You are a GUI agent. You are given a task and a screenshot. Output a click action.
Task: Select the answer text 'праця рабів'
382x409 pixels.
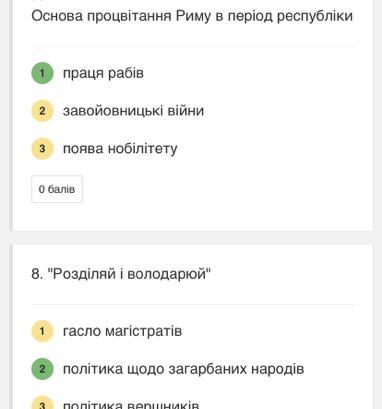(x=103, y=73)
